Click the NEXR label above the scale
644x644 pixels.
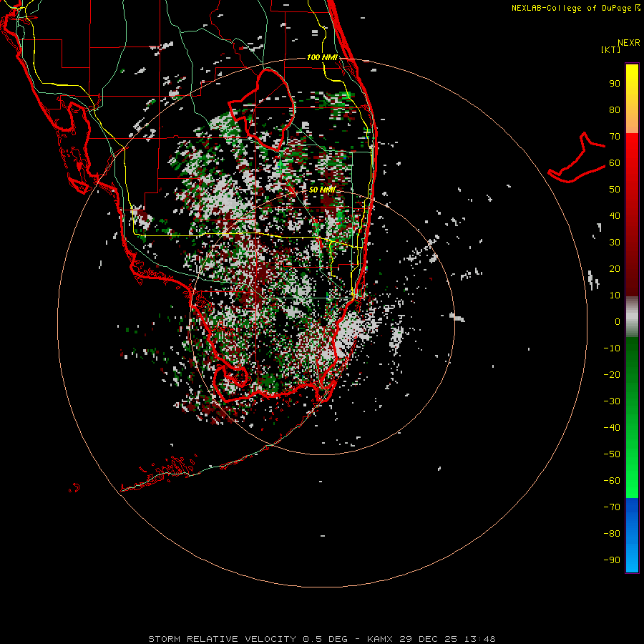(x=628, y=43)
